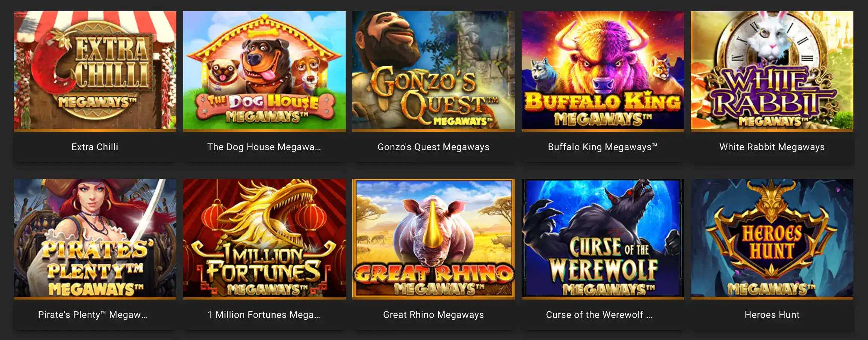
Task: Click the 'Gonzo's Quest Megaways' title text
Action: tap(434, 147)
